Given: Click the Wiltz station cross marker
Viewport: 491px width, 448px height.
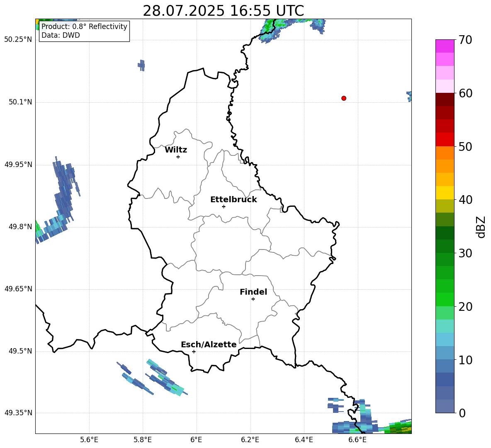Looking at the screenshot, I should tap(178, 157).
